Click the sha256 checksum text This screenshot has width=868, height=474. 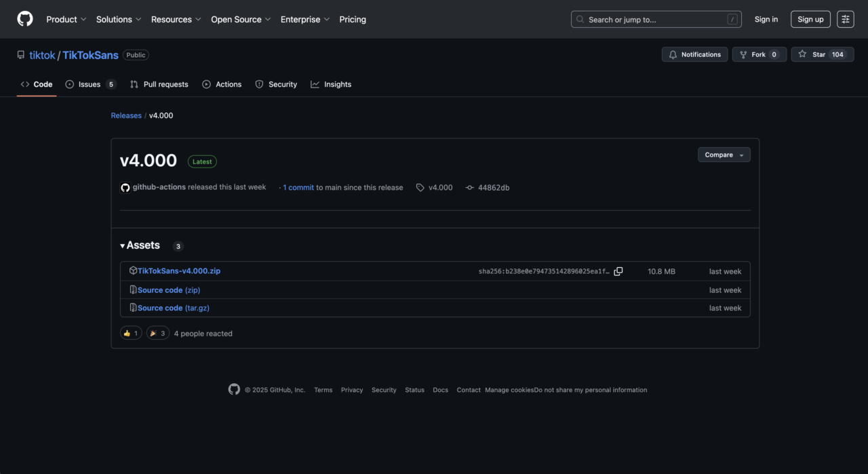[544, 271]
